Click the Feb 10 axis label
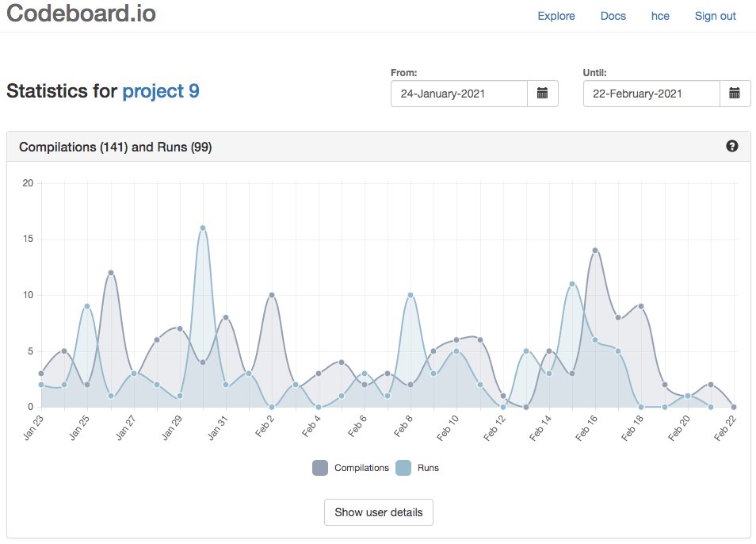Viewport: 756px width, 544px height. pyautogui.click(x=448, y=428)
